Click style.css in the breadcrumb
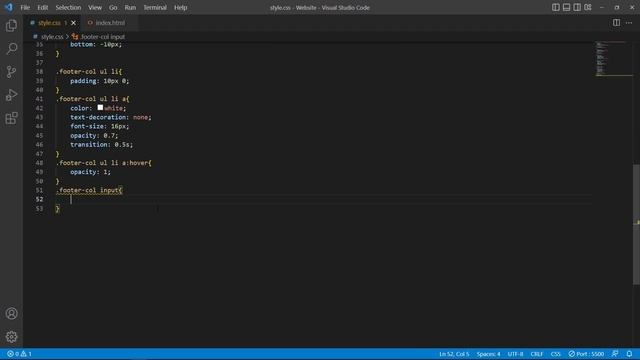The width and height of the screenshot is (640, 360). pyautogui.click(x=52, y=37)
